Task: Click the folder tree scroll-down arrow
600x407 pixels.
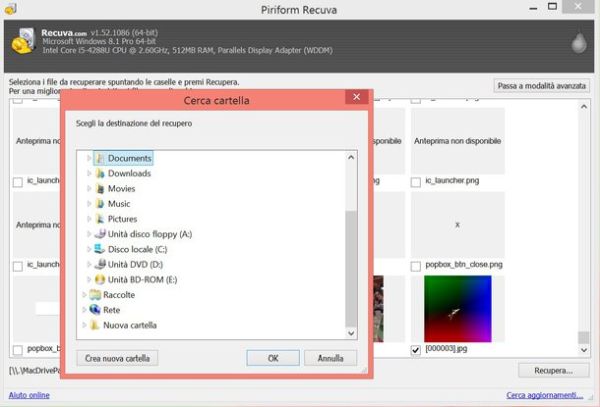Action: click(x=351, y=333)
